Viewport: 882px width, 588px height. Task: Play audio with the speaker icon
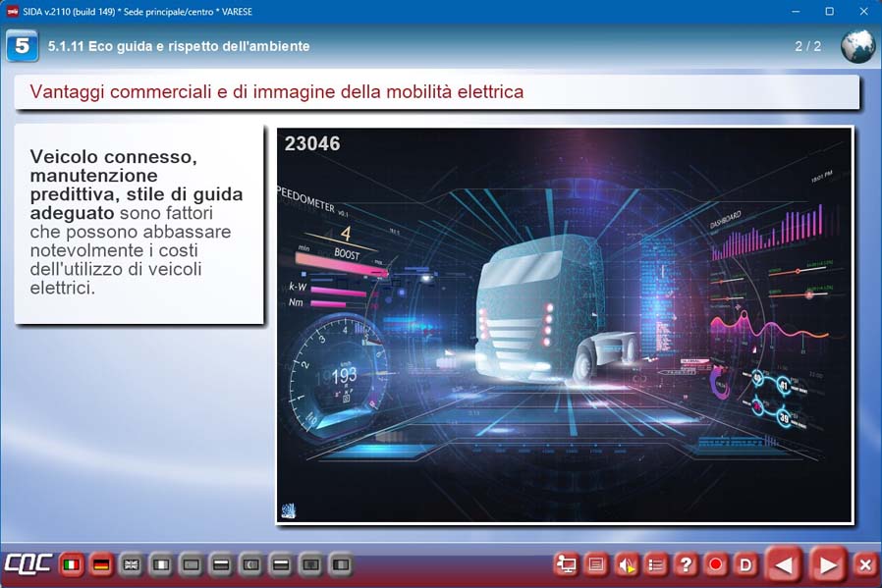(x=626, y=564)
